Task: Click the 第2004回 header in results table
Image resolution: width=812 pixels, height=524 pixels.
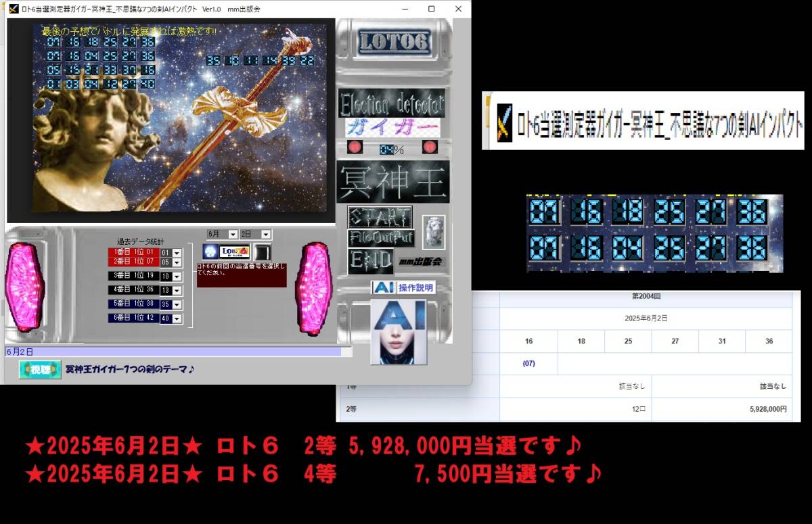Action: click(646, 297)
